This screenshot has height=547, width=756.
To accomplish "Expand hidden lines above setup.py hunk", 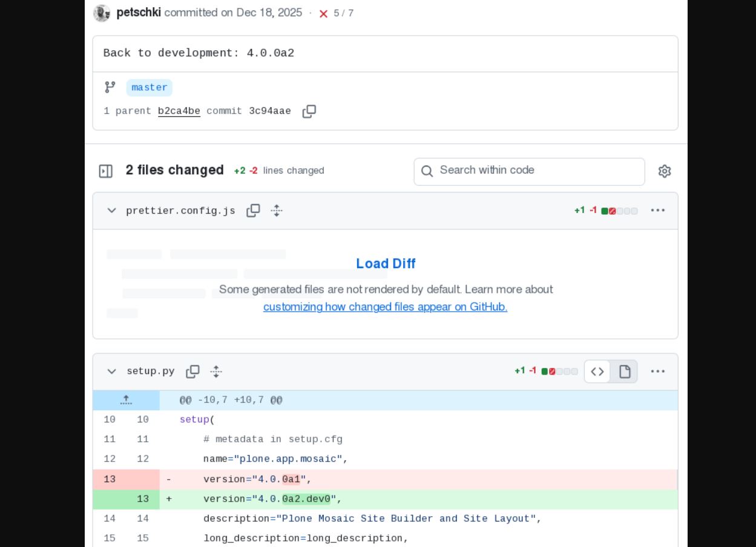I will (x=126, y=400).
